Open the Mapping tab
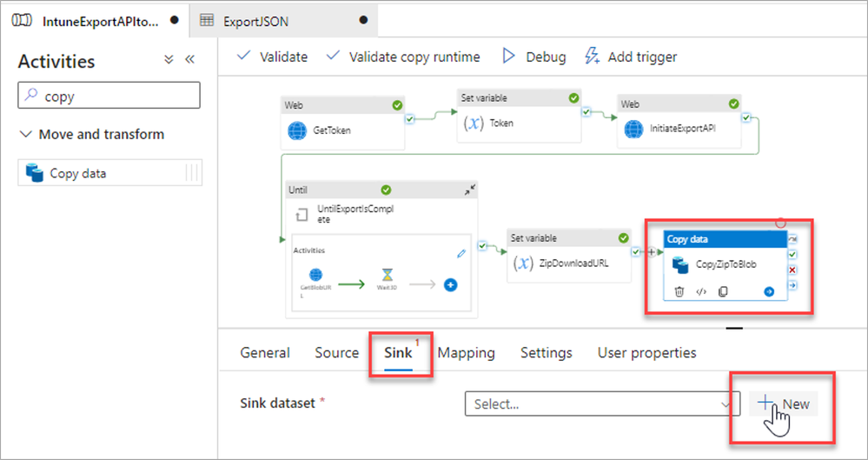The height and width of the screenshot is (460, 868). [466, 353]
